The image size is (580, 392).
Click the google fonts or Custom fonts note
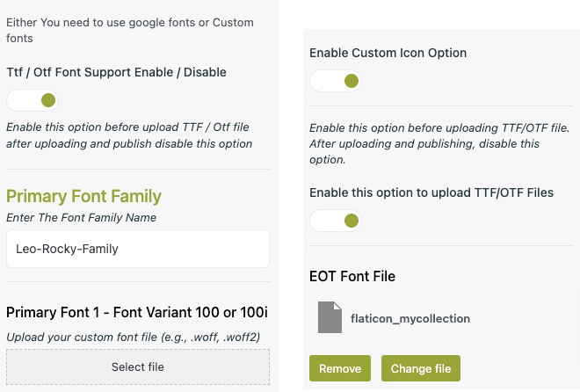130,30
